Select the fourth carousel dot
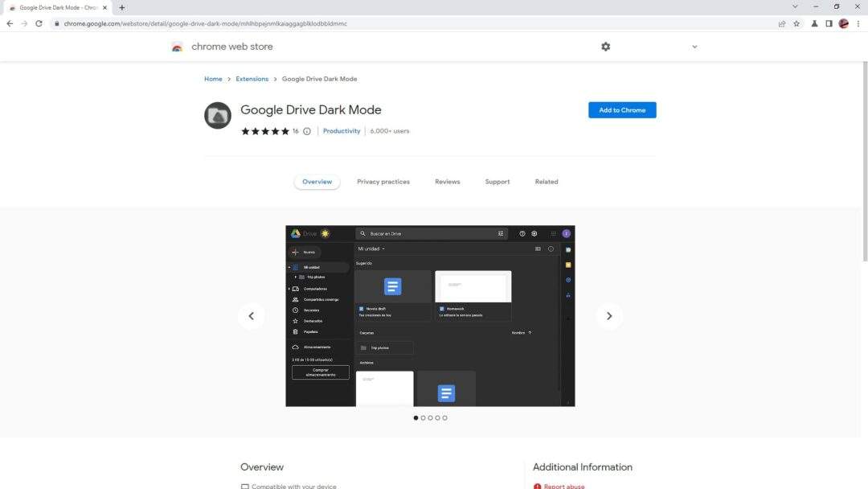This screenshot has width=868, height=489. point(437,418)
